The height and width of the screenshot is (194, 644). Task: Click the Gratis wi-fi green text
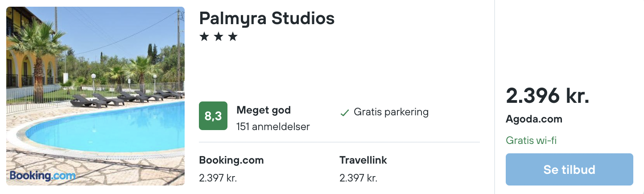pos(531,140)
